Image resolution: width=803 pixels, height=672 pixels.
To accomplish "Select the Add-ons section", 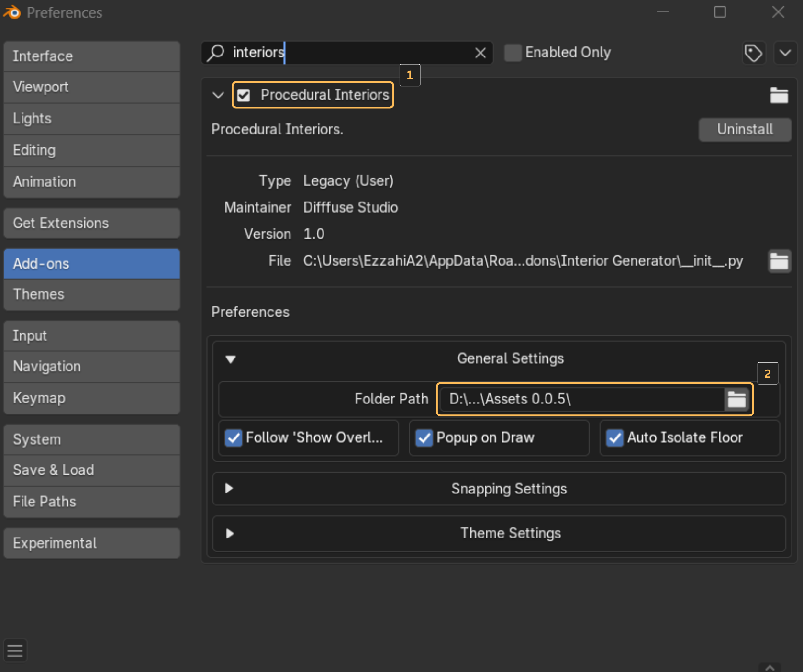I will (x=92, y=264).
